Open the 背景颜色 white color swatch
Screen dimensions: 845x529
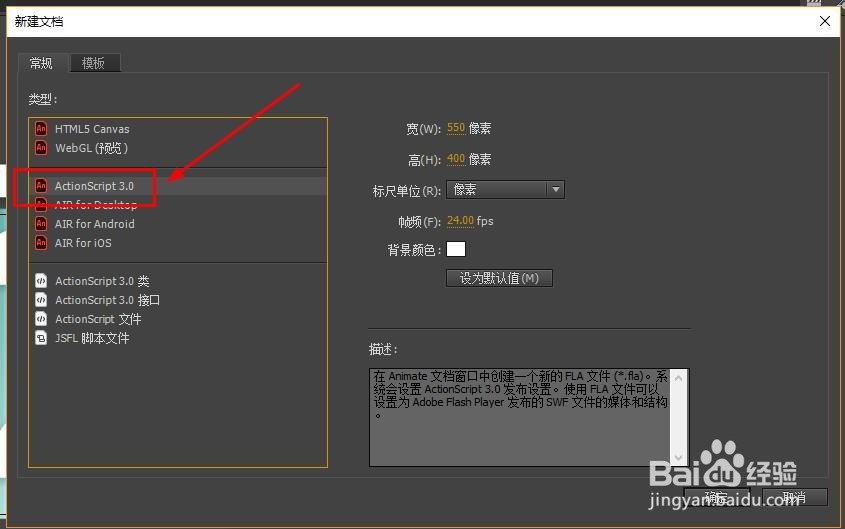point(456,249)
